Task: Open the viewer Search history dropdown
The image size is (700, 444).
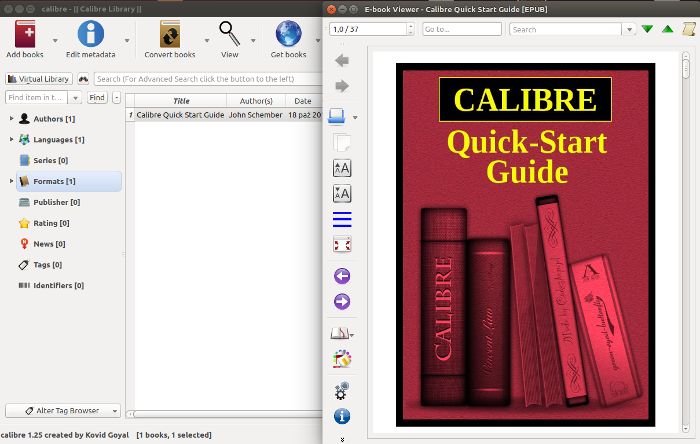Action: (629, 29)
